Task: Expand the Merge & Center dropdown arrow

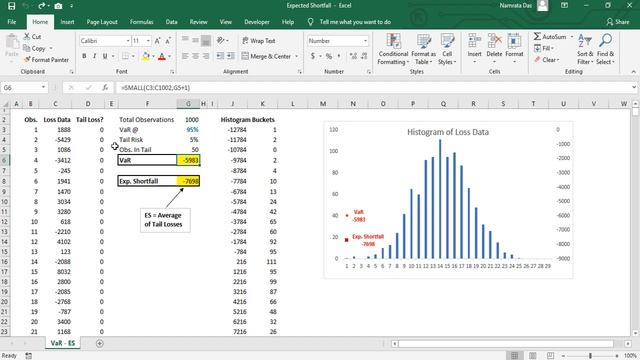Action: click(296, 56)
